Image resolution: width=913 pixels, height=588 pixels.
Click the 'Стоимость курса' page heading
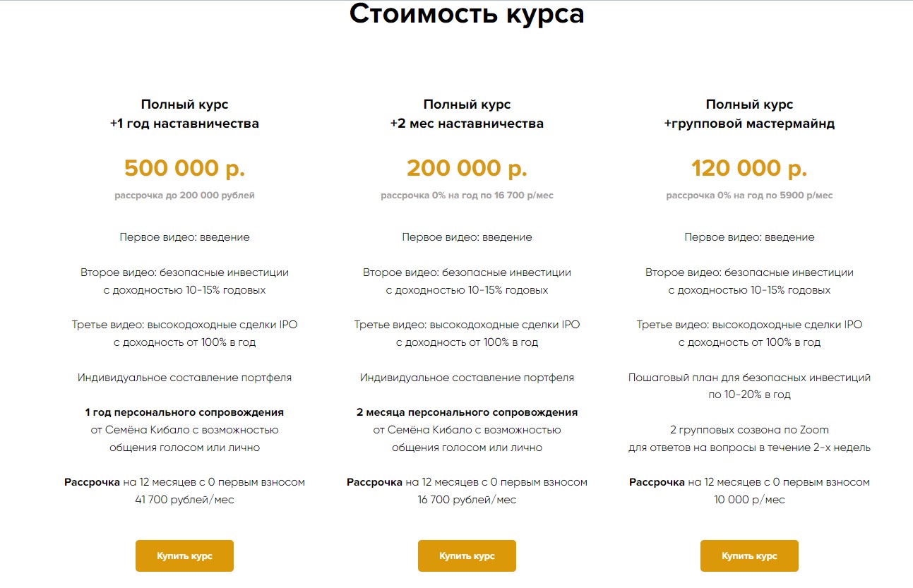(467, 14)
